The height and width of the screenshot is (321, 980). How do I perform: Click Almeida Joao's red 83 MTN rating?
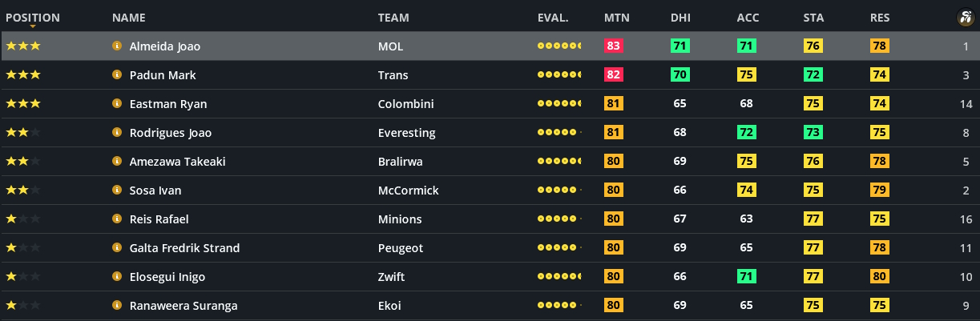(x=614, y=46)
